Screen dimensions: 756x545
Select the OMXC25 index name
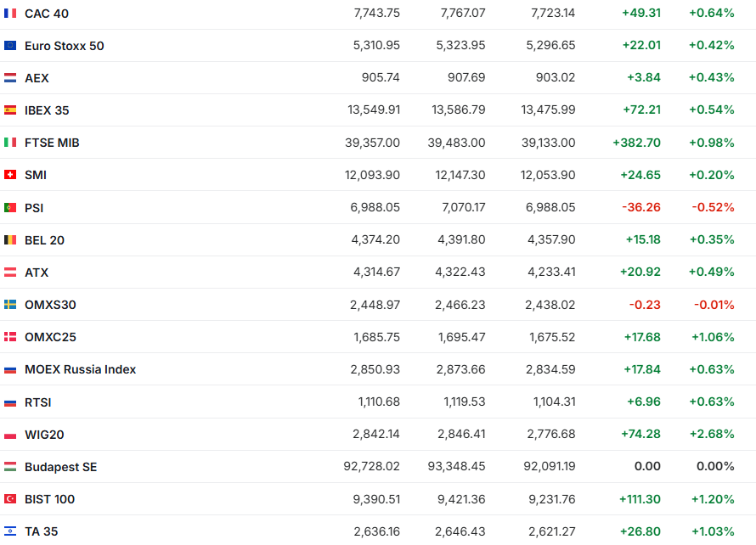50,337
